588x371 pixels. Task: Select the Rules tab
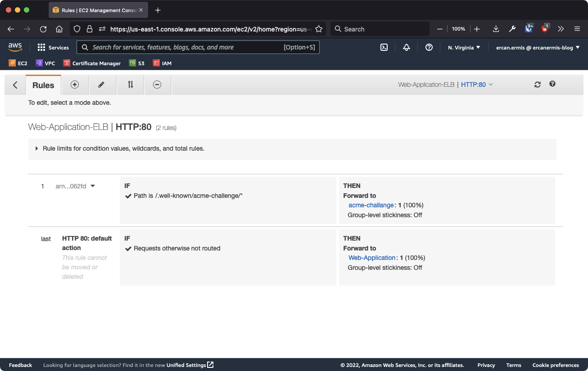pyautogui.click(x=43, y=85)
